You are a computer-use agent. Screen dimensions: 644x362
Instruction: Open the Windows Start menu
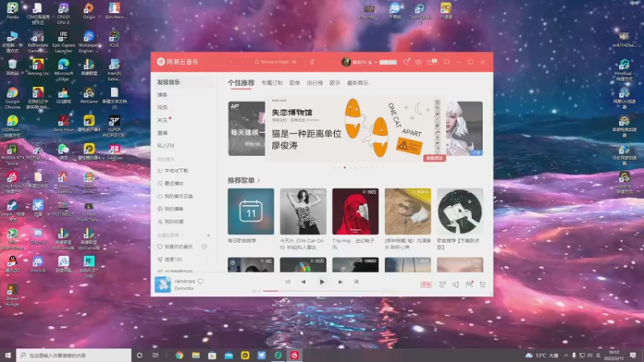8,355
